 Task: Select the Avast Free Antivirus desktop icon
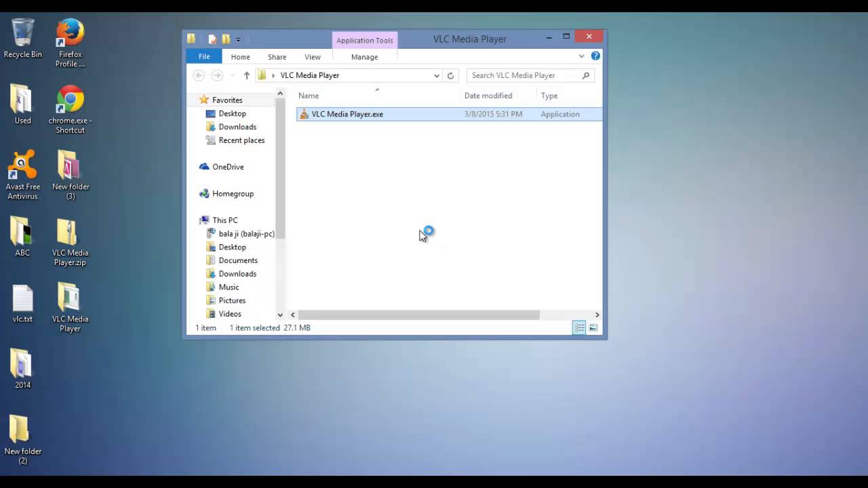point(22,176)
